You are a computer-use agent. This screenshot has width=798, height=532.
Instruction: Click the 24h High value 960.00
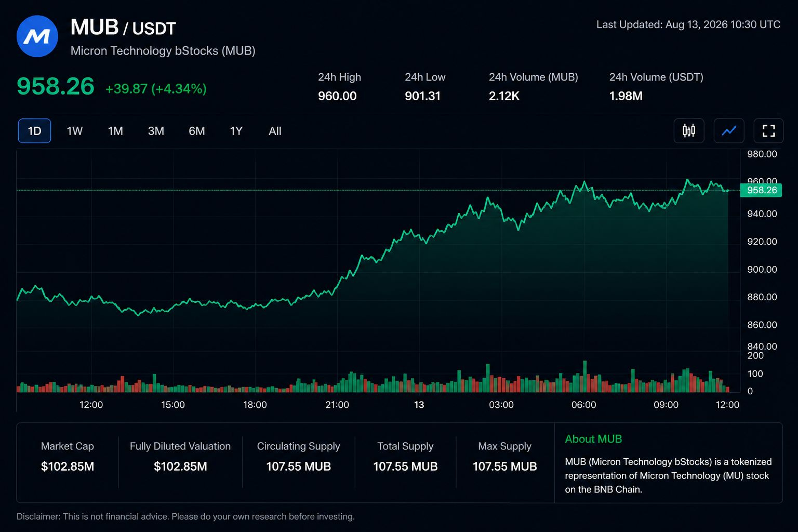(x=337, y=96)
